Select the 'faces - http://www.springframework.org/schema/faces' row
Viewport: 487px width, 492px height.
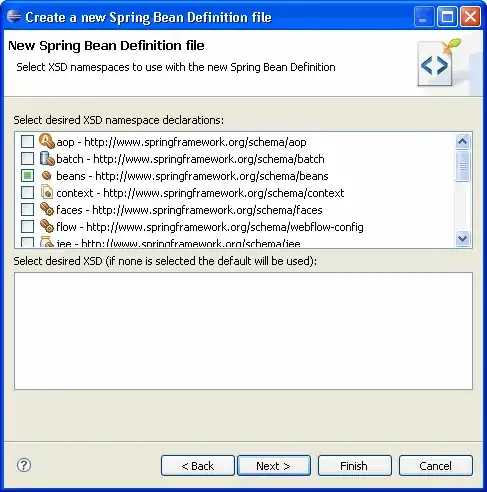pos(189,210)
